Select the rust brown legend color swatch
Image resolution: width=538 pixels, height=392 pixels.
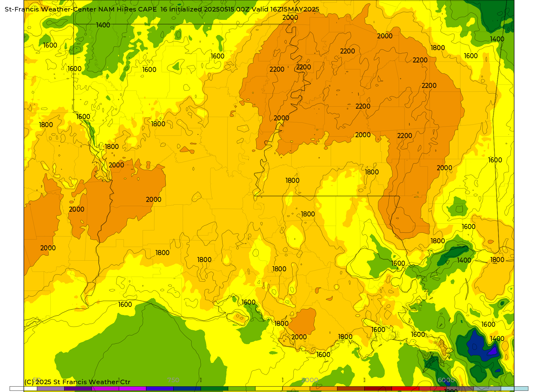click(x=351, y=388)
